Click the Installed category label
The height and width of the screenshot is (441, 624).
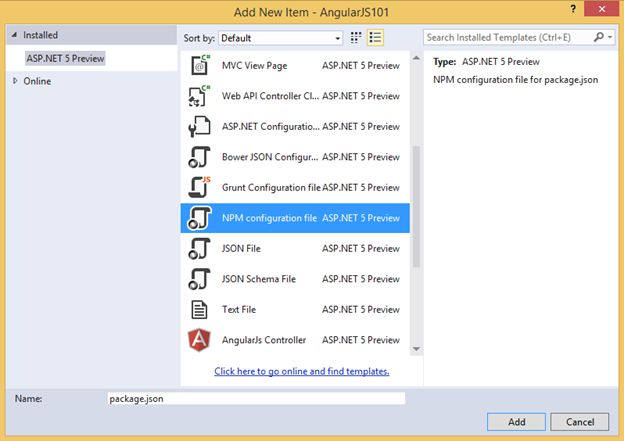(x=41, y=35)
